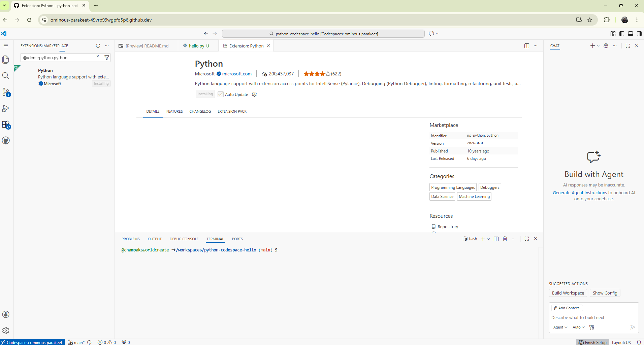Filter extensions with the funnel icon
This screenshot has height=345, width=644.
click(x=107, y=58)
